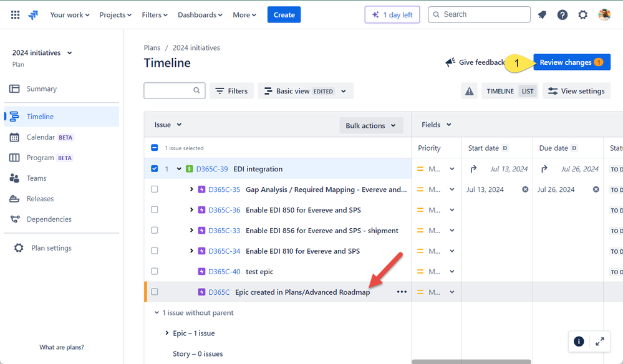Image resolution: width=623 pixels, height=364 pixels.
Task: Uncheck the D365C-39 EDI integration checkbox
Action: 155,169
